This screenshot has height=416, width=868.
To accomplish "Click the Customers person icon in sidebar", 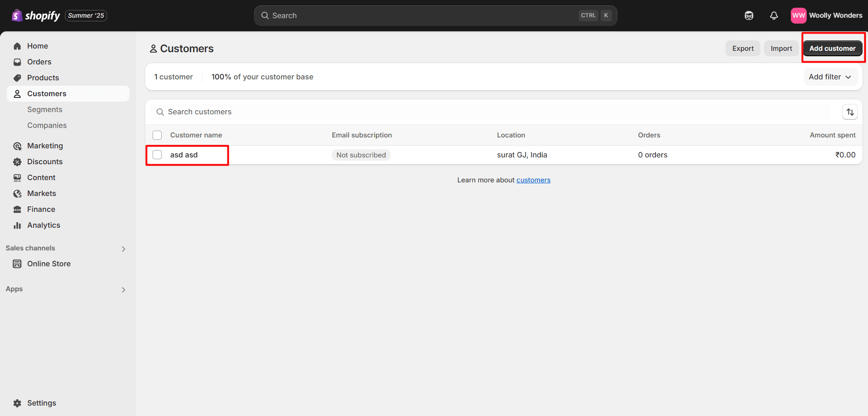I will (17, 93).
